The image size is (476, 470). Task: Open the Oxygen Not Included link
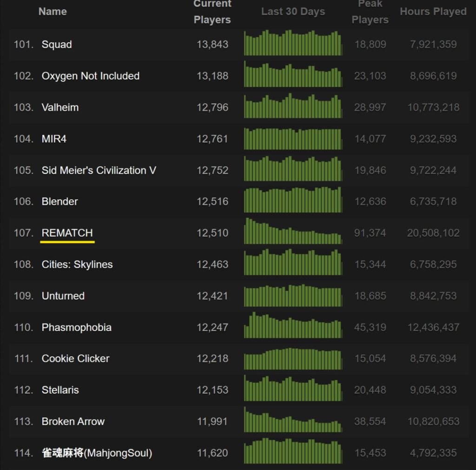click(x=91, y=76)
